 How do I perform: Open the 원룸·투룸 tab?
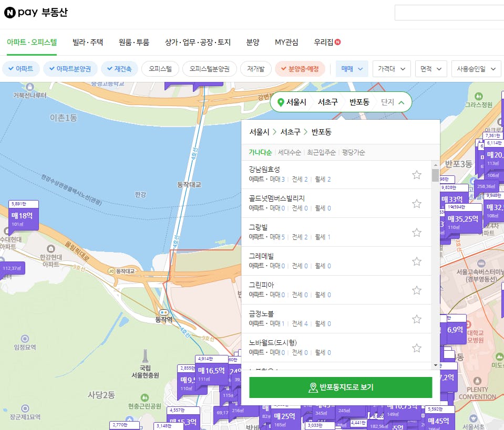coord(134,42)
